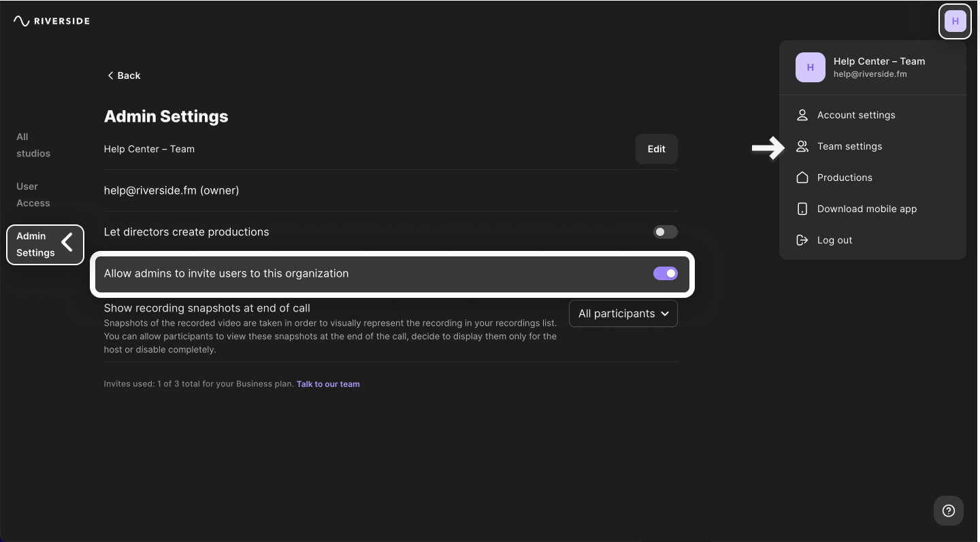Screen dimensions: 980x542
Task: Click the Edit button
Action: (x=657, y=149)
